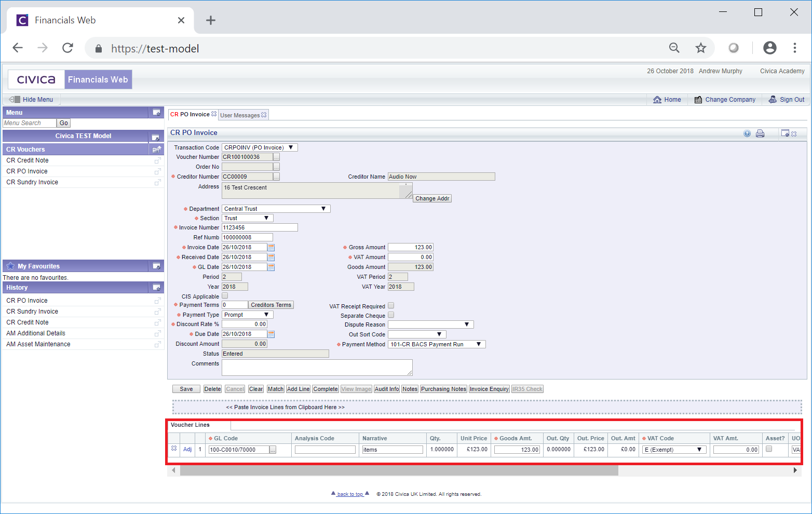
Task: Click Menu panel collapse icon
Action: tap(156, 113)
